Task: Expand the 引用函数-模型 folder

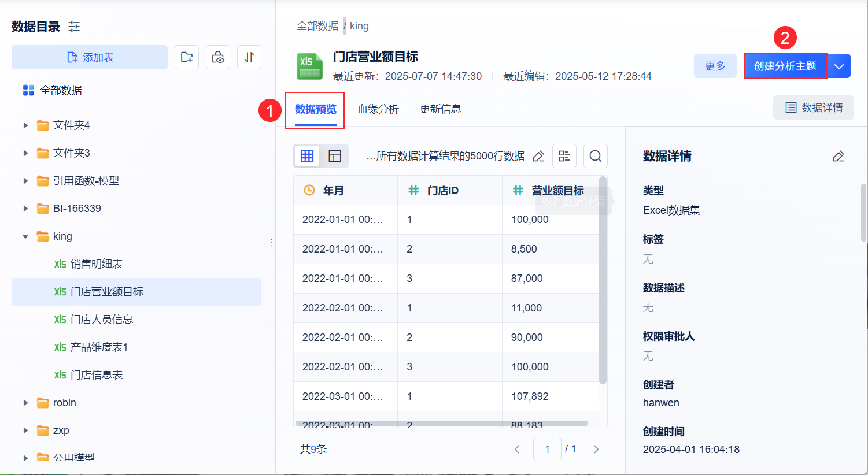Action: point(25,181)
